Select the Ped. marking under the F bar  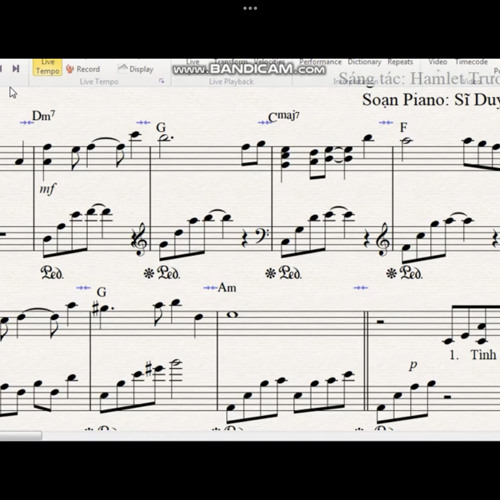[411, 273]
